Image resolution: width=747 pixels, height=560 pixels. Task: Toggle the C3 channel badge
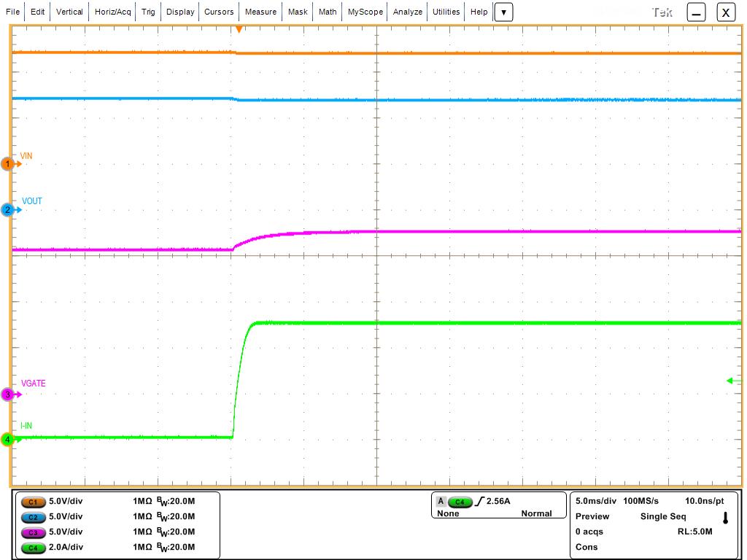[33, 532]
